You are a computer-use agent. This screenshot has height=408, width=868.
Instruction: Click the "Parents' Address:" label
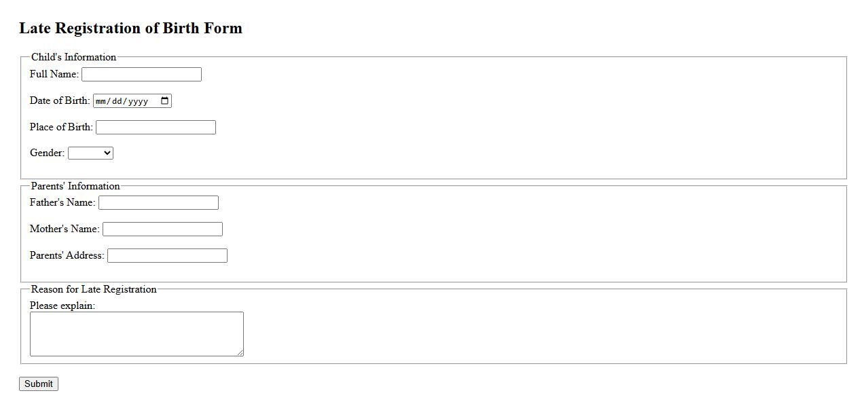pos(67,255)
